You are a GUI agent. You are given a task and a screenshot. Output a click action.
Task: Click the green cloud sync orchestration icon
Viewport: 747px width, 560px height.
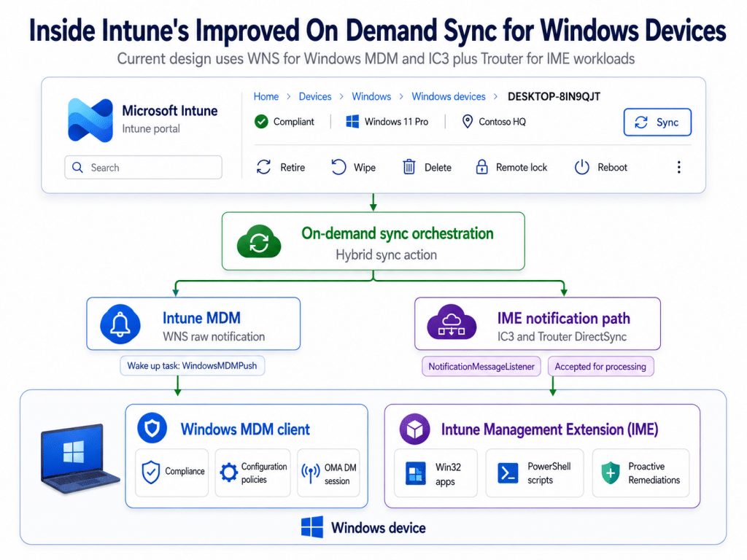pos(259,241)
